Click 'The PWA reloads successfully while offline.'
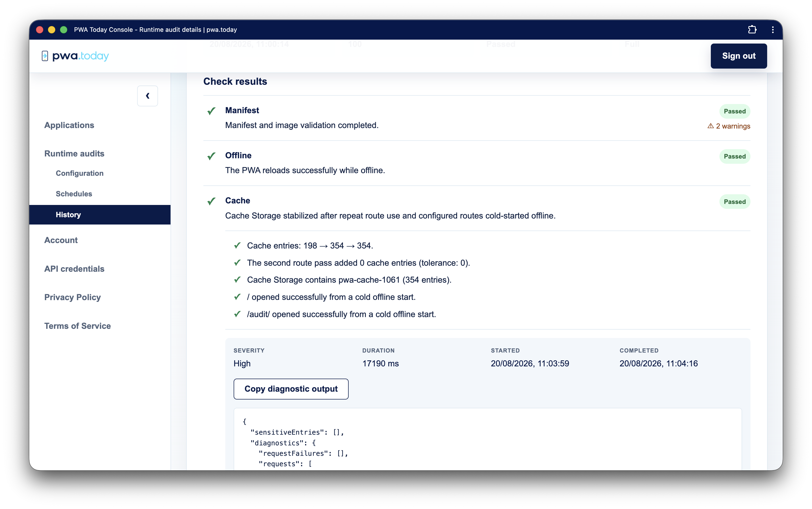 (305, 170)
